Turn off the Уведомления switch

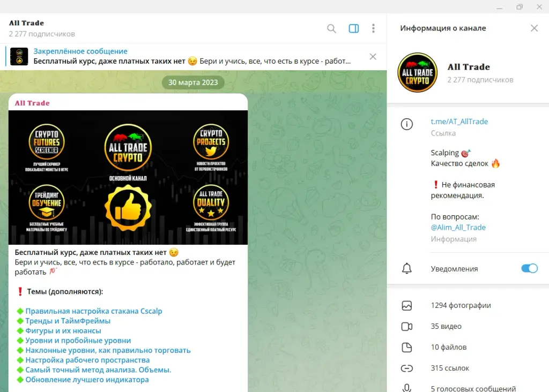point(529,268)
